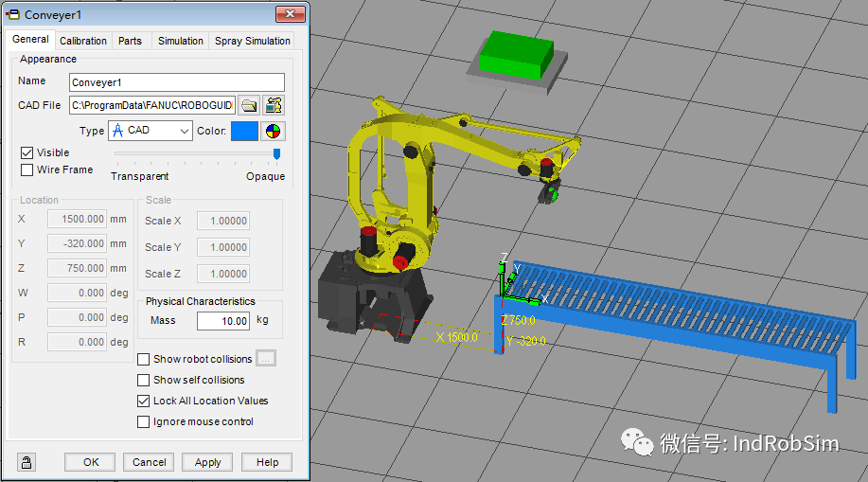Screen dimensions: 868x482
Task: Click the Z location field 750.000
Action: (x=77, y=268)
